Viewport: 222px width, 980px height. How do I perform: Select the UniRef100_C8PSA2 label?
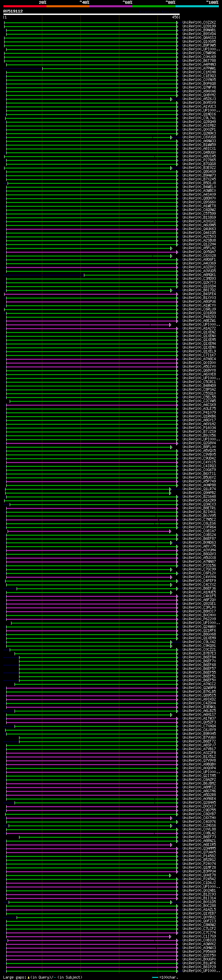[199, 390]
